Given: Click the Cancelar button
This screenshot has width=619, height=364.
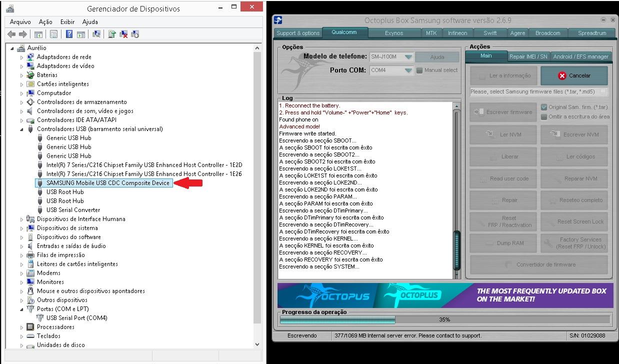Looking at the screenshot, I should tap(574, 75).
